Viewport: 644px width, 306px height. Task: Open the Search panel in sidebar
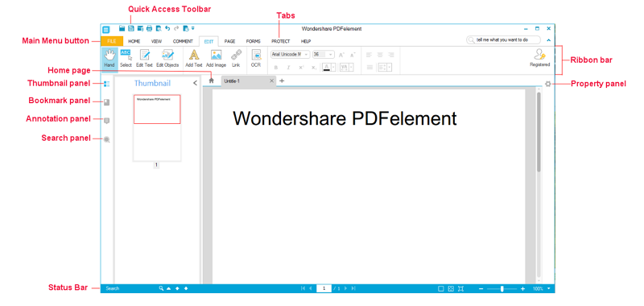(107, 139)
